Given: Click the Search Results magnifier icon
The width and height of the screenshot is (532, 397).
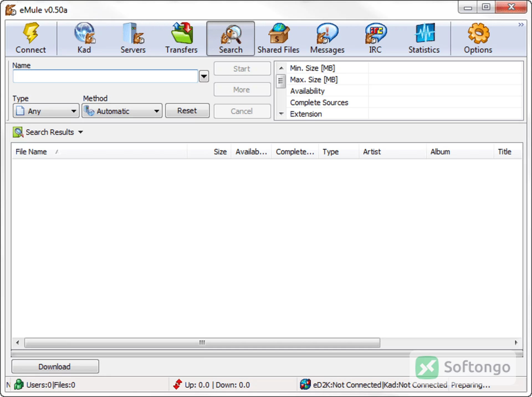Looking at the screenshot, I should point(18,132).
